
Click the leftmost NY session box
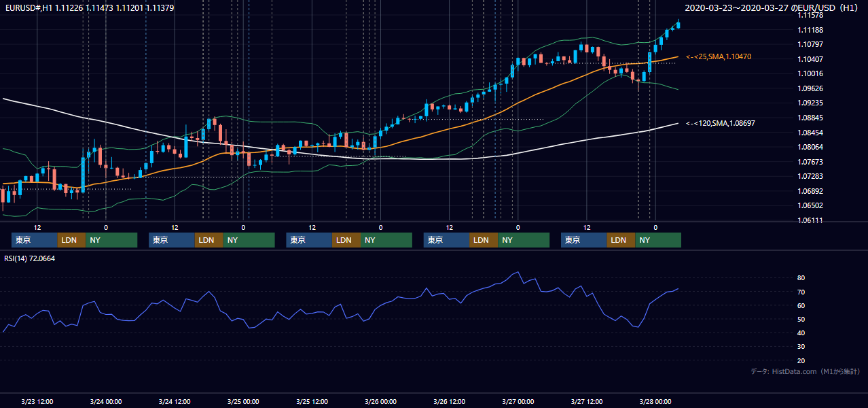(111, 240)
